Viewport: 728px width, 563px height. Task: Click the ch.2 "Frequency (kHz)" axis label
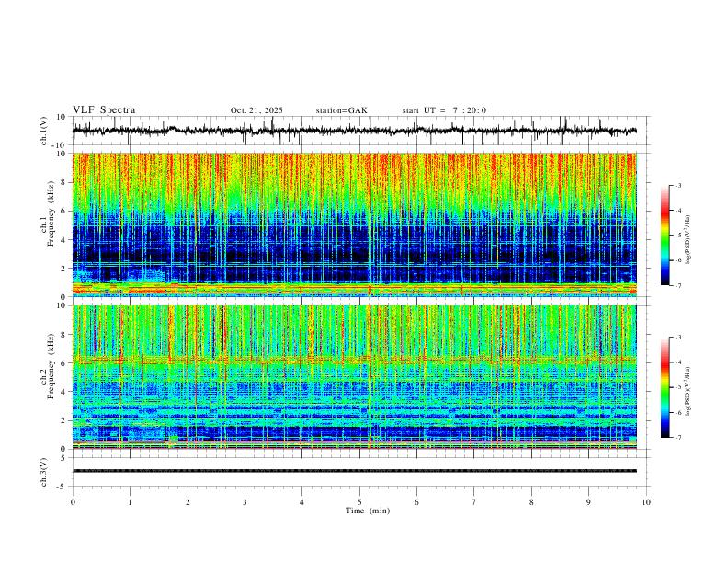point(51,366)
